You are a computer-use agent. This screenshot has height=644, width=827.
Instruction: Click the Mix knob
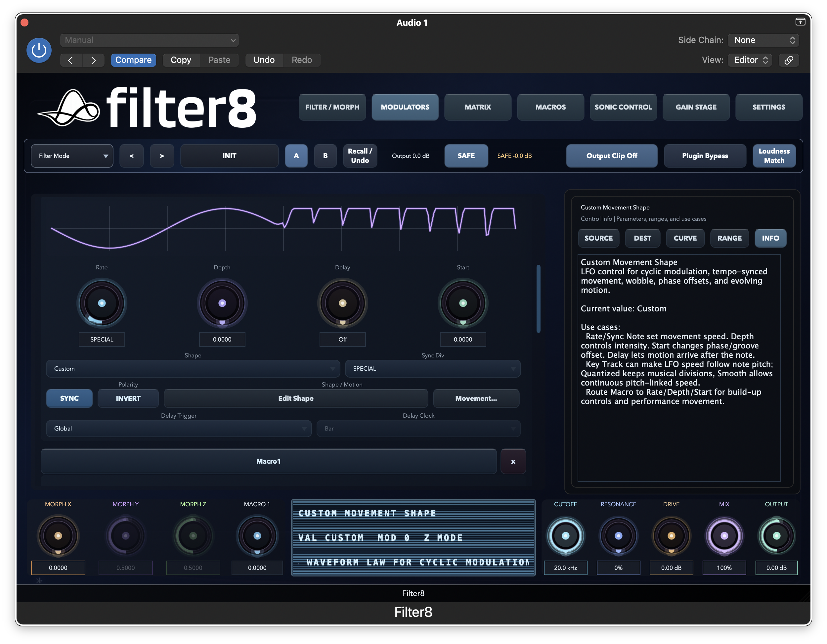724,536
